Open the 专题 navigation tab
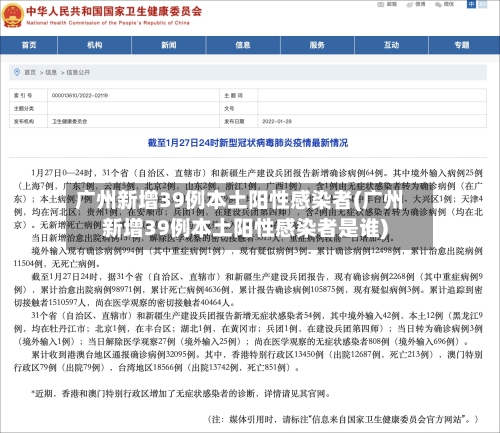The height and width of the screenshot is (433, 500). pos(462,45)
